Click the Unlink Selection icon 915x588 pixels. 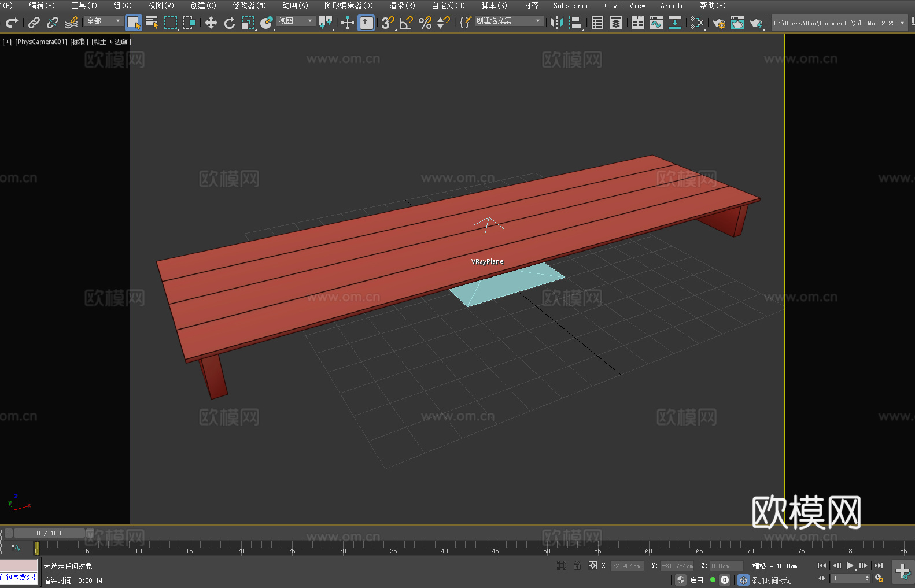(x=53, y=23)
